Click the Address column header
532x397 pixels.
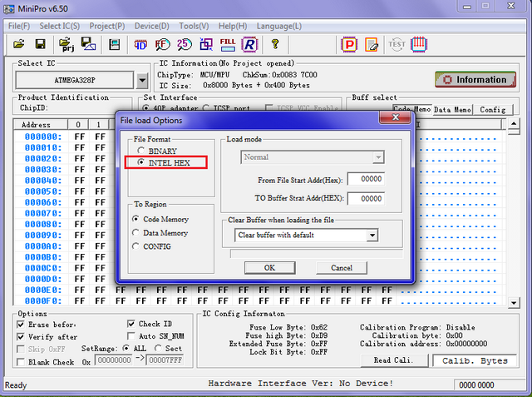41,124
